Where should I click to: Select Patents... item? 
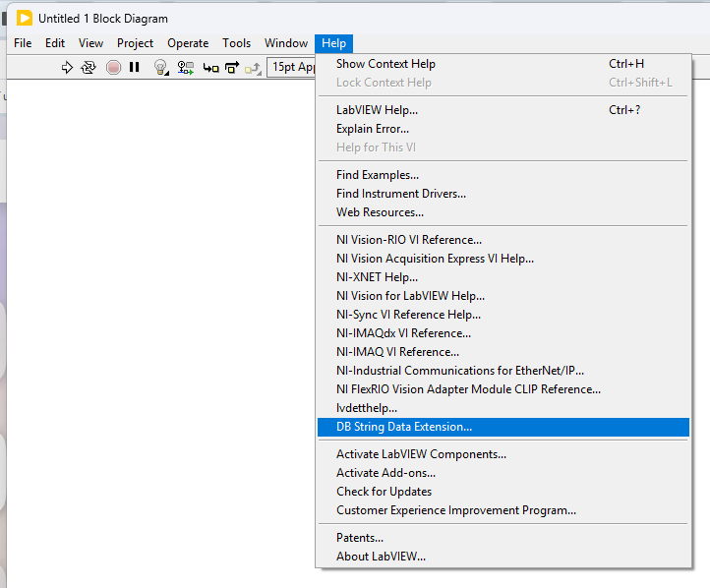pos(503,538)
